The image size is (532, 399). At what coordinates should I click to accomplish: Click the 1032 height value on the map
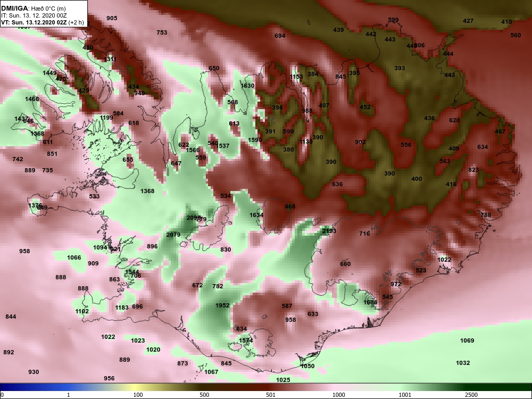(463, 363)
